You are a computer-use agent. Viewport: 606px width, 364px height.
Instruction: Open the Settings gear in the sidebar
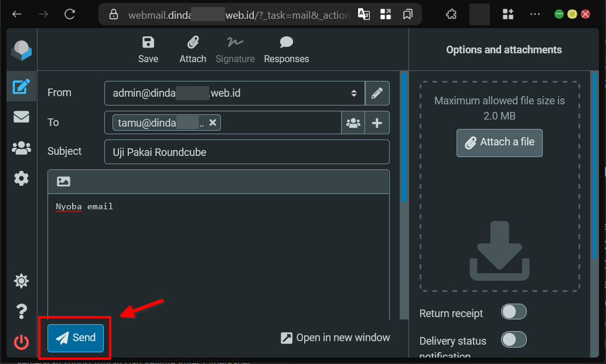(x=21, y=179)
